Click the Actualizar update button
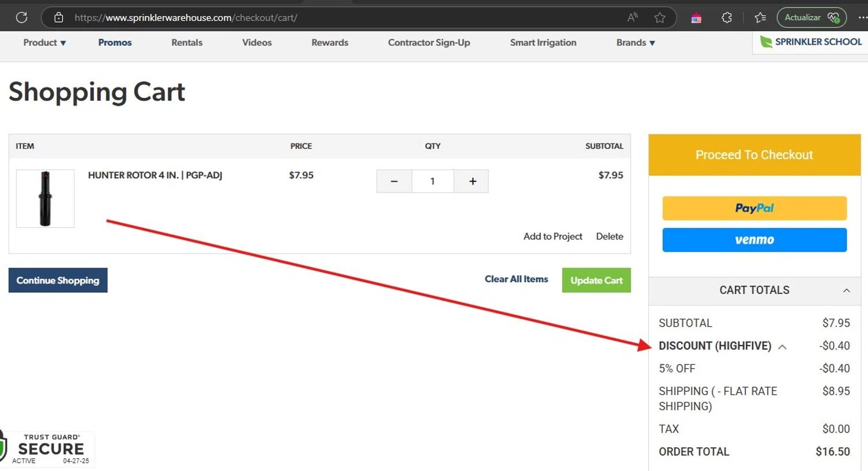868x471 pixels. tap(811, 17)
